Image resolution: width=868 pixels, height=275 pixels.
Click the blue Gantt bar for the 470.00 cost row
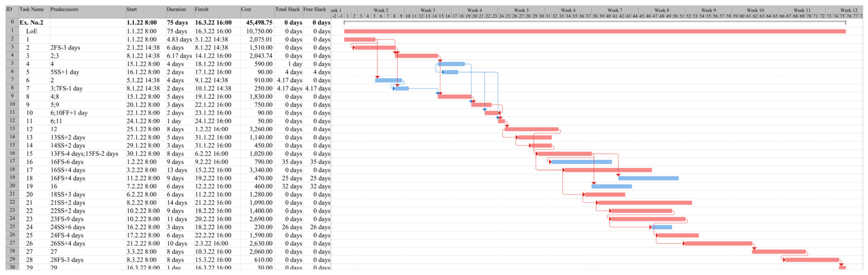tap(648, 178)
